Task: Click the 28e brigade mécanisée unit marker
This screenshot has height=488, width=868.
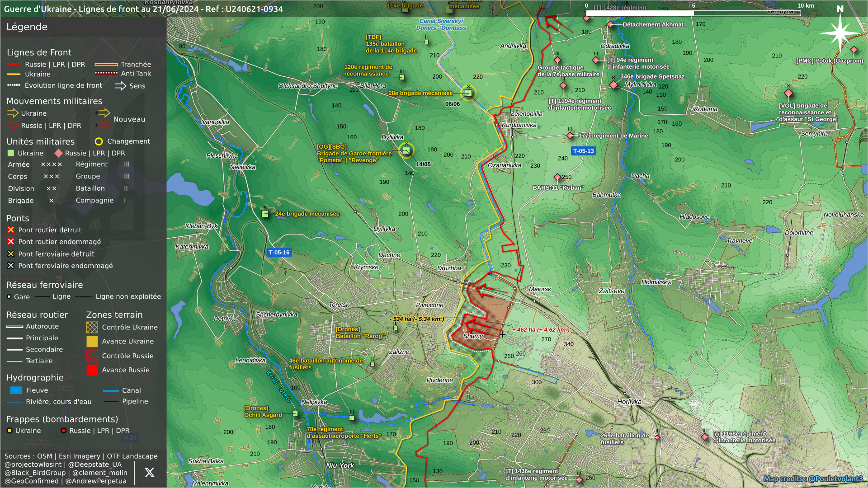Action: click(x=468, y=93)
